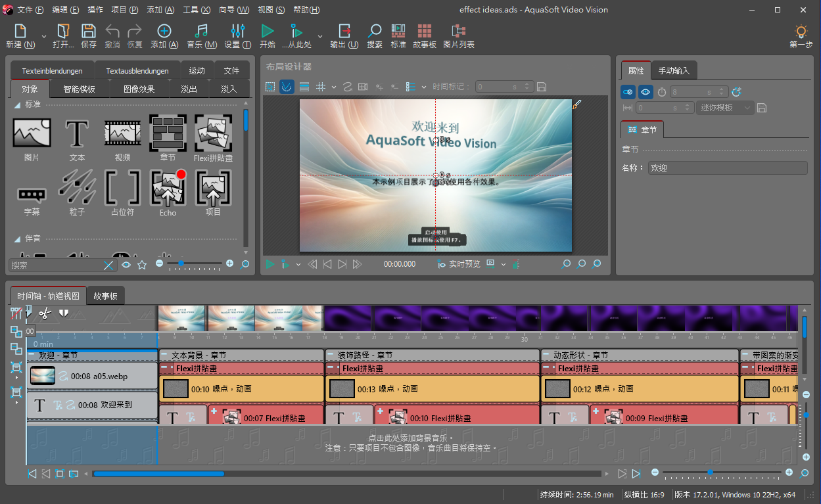Toggle the eye visibility button in 属性 panel

pos(645,92)
